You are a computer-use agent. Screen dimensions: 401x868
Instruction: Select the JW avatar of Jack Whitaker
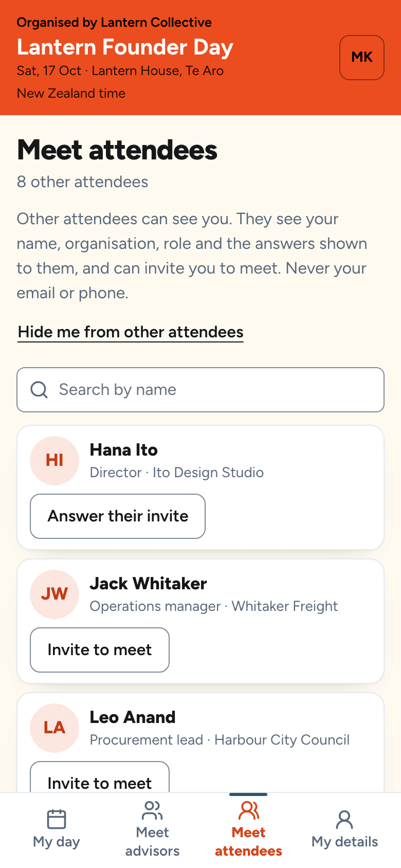[54, 594]
